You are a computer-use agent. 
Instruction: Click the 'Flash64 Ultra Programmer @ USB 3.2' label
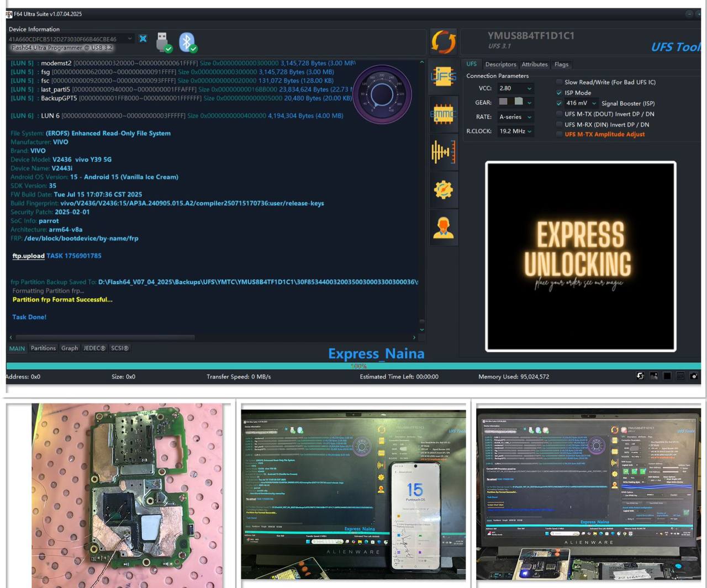click(x=62, y=47)
